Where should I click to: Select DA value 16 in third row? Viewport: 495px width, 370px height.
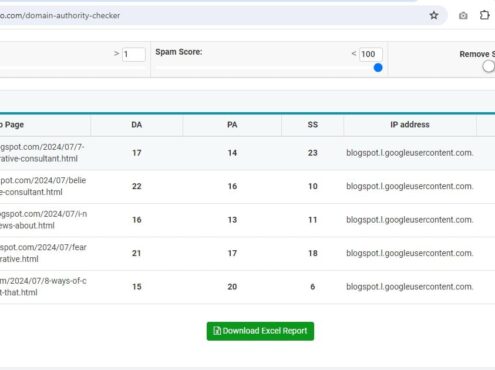pyautogui.click(x=137, y=220)
